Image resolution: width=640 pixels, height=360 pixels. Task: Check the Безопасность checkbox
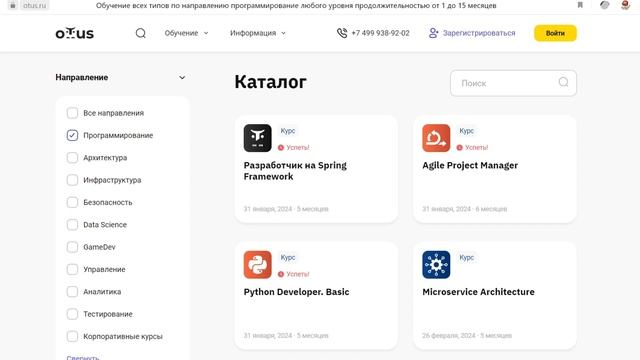(72, 202)
